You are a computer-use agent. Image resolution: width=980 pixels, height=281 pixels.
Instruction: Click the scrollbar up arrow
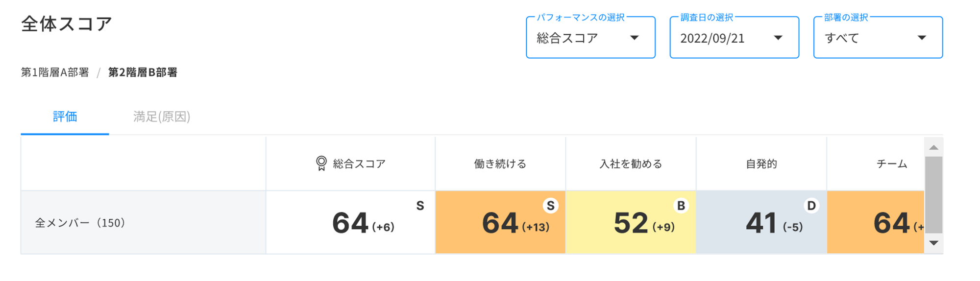point(933,147)
